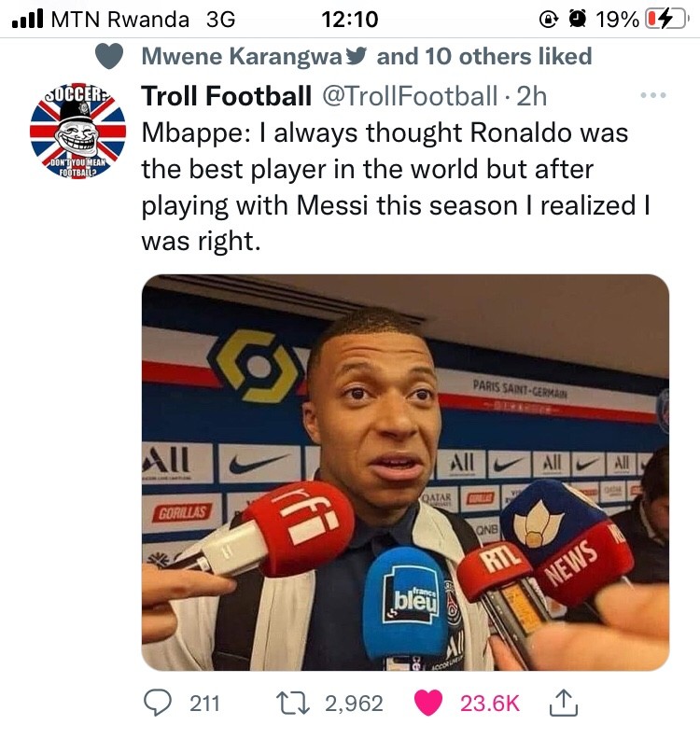Tap the 12:10 status bar clock

tap(349, 19)
